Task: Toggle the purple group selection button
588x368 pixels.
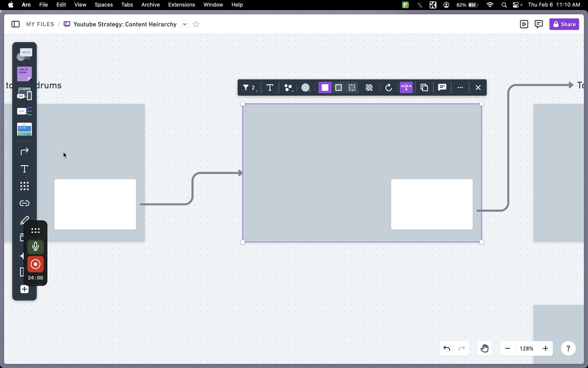Action: (x=406, y=88)
